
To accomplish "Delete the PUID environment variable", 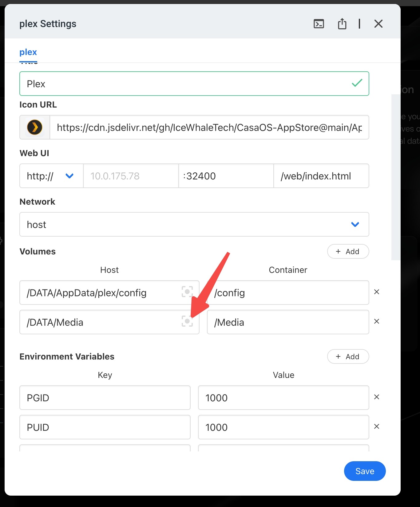I will (x=376, y=426).
